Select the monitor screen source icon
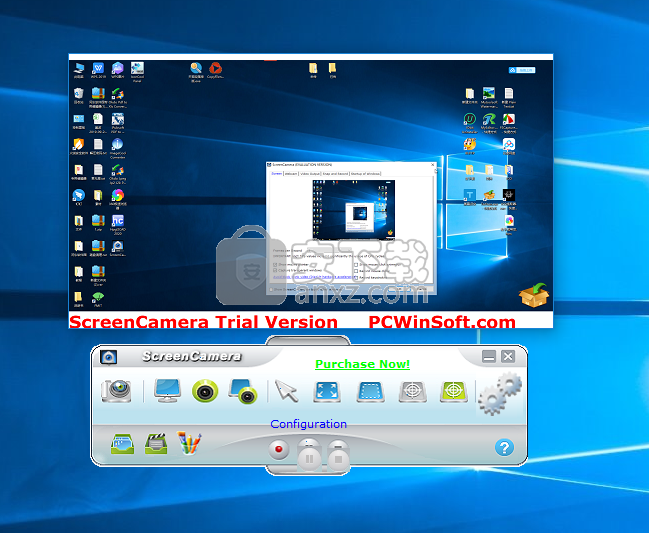The width and height of the screenshot is (649, 533). point(167,390)
